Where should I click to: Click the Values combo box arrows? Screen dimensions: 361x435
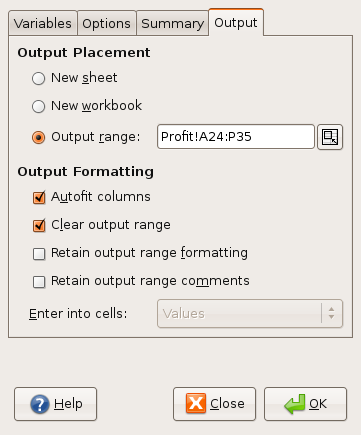331,313
